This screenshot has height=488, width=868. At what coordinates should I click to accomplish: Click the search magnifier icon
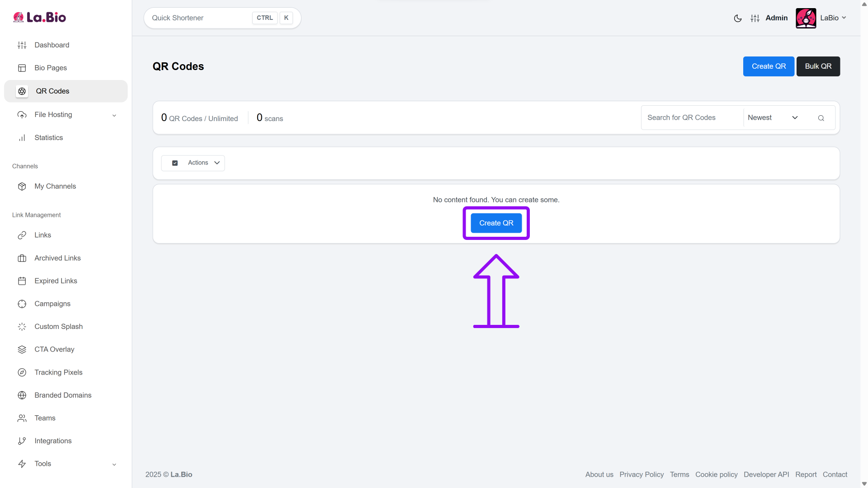(821, 118)
